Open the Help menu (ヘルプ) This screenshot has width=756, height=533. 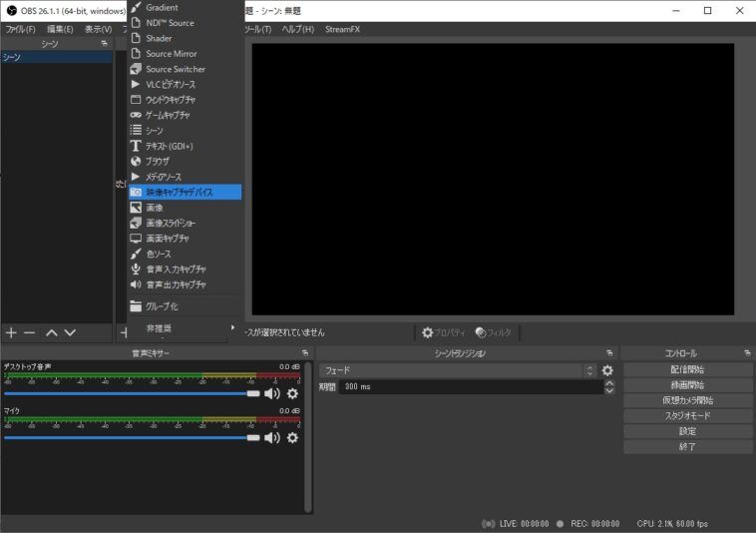(297, 29)
